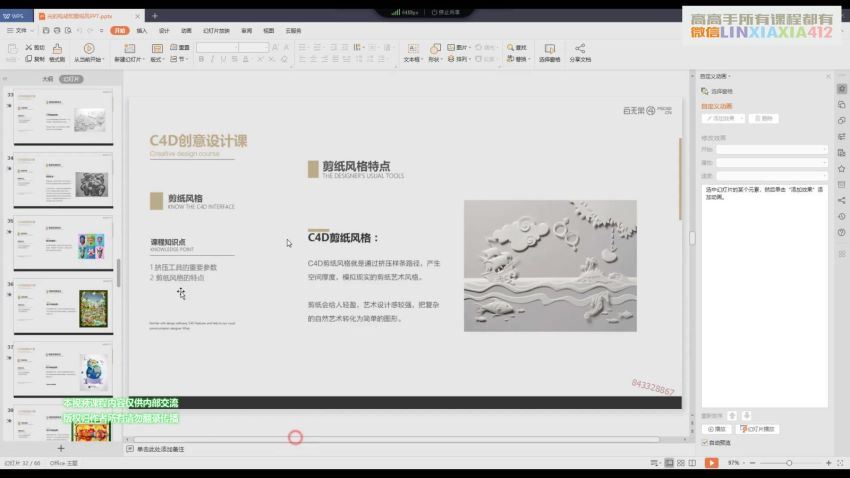850x478 pixels.
Task: Click the Copy (复制) icon
Action: [x=29, y=59]
